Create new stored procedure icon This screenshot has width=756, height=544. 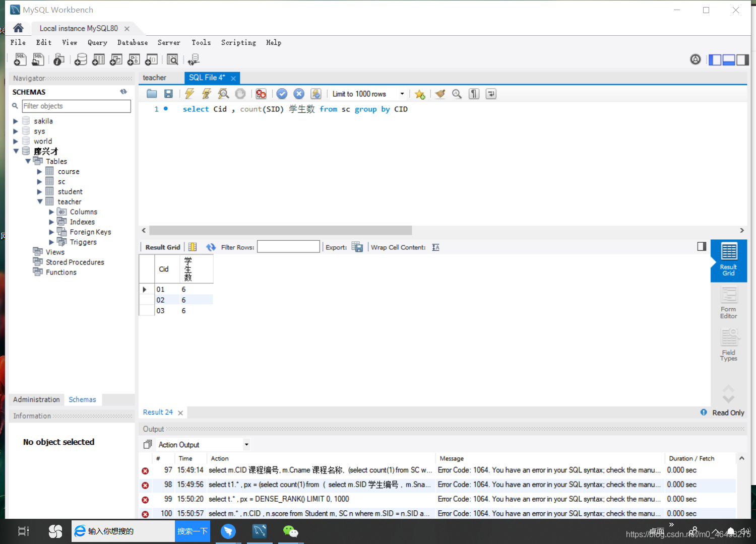134,59
